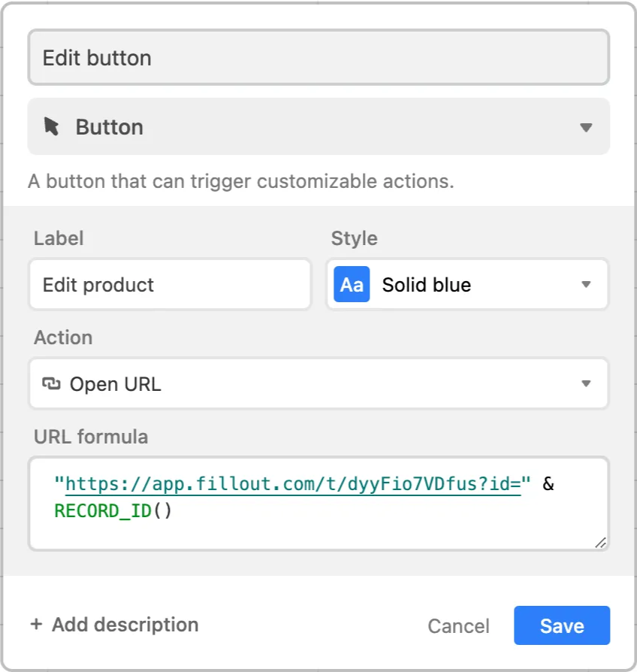Click the Label heading above the text field

coord(58,238)
